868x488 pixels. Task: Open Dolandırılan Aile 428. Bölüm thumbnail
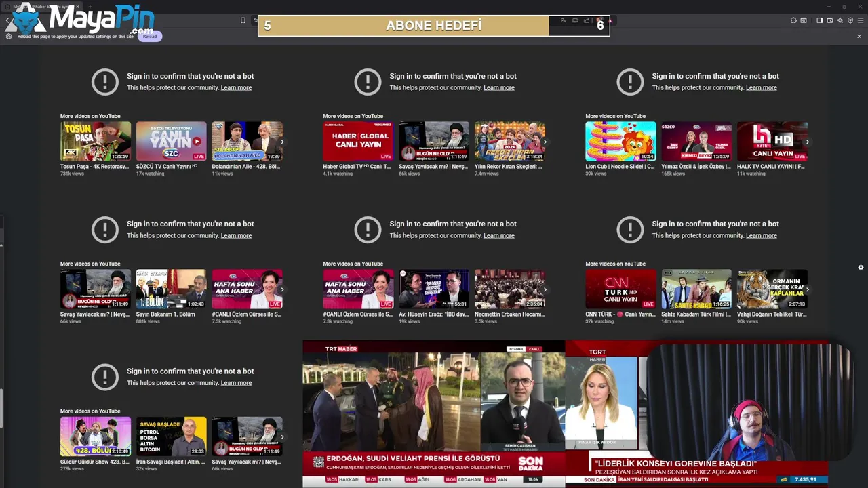[x=247, y=141]
